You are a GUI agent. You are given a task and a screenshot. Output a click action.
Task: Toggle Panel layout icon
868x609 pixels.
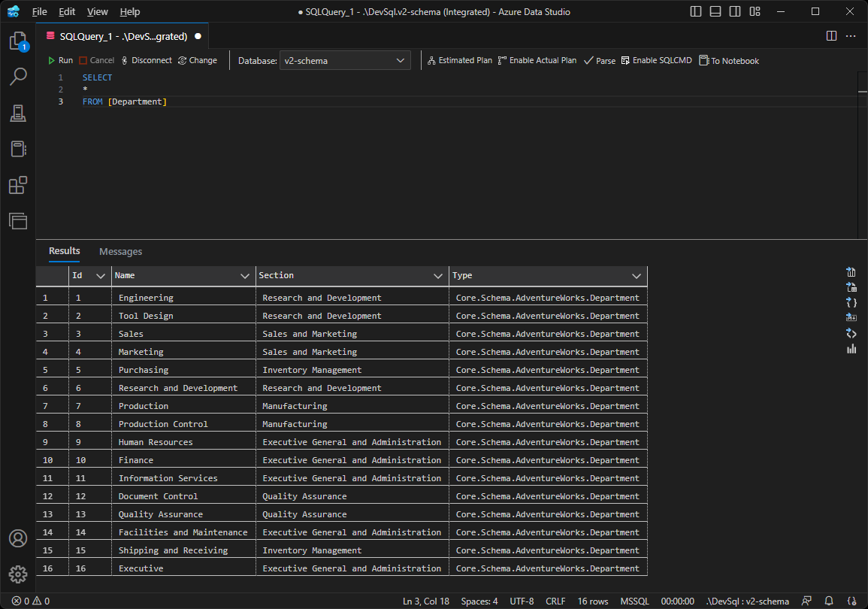pyautogui.click(x=715, y=11)
